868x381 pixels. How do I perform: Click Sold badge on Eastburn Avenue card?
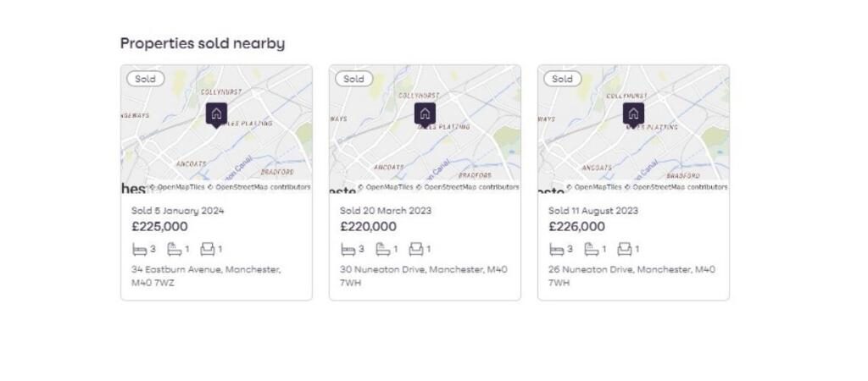[x=146, y=79]
